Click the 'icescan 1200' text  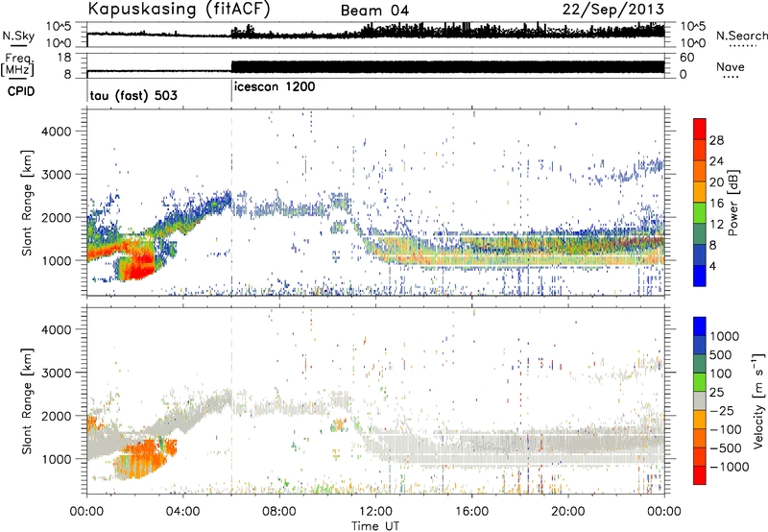click(x=275, y=87)
